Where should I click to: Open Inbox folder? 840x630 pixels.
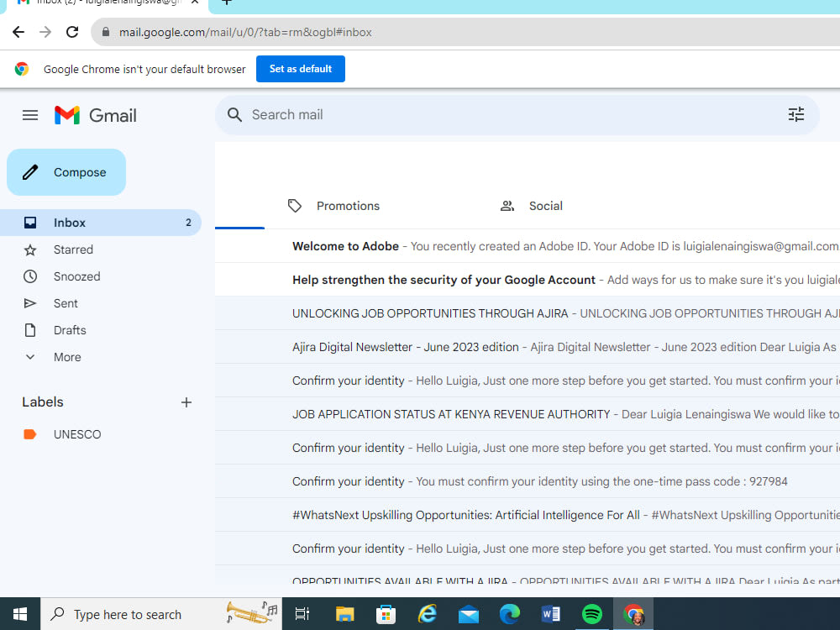tap(101, 223)
